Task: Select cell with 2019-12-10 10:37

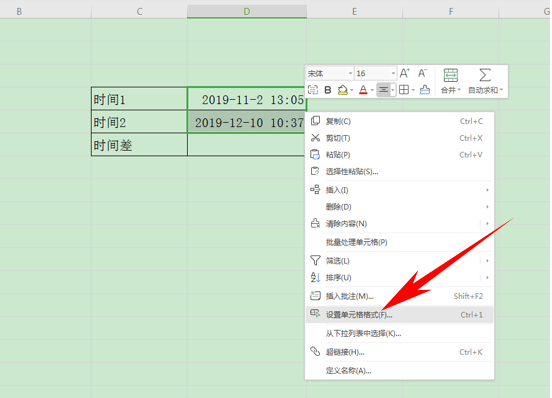Action: tap(247, 122)
